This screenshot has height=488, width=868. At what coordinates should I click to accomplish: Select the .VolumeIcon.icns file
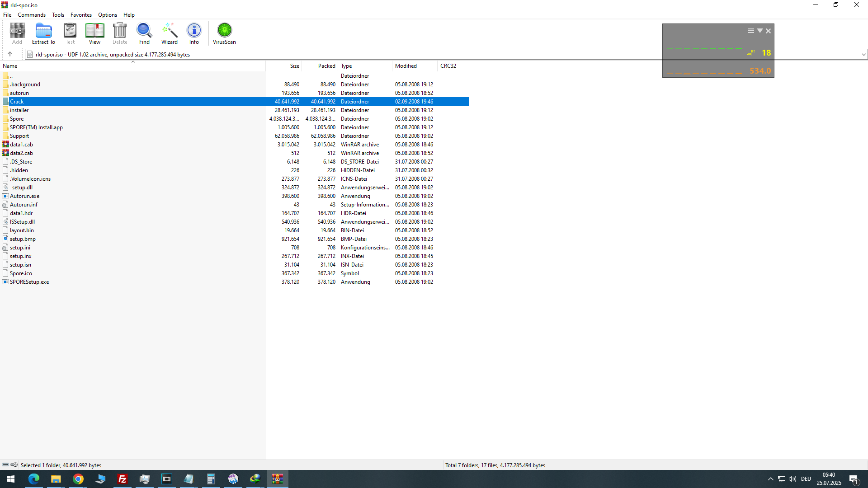(x=235, y=178)
